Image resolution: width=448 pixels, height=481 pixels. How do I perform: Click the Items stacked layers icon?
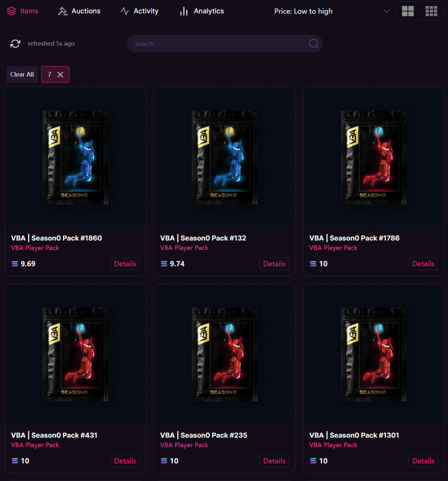coord(12,11)
